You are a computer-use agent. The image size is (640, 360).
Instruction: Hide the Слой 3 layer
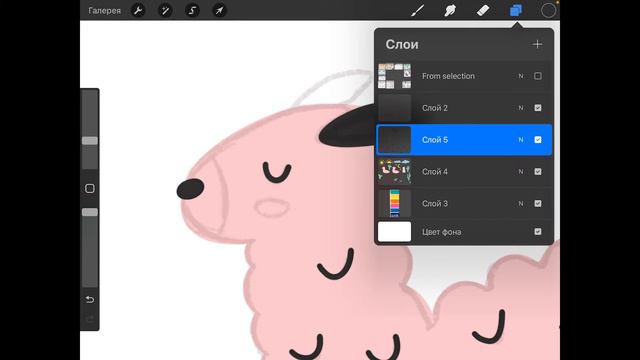pyautogui.click(x=538, y=203)
